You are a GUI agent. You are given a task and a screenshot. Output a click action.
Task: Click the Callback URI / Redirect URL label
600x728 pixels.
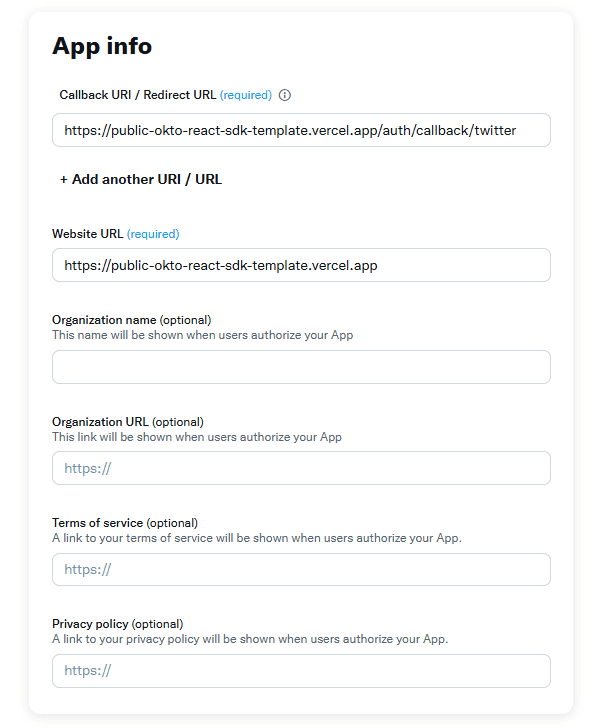tap(138, 95)
